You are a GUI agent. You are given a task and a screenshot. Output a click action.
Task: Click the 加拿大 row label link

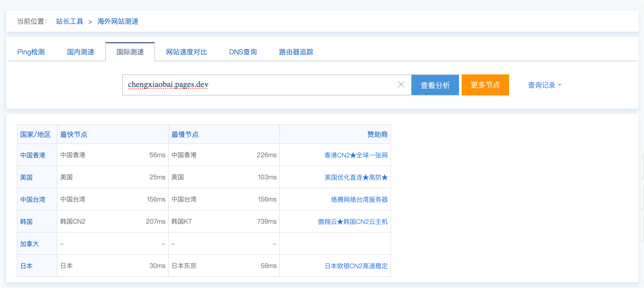click(30, 244)
